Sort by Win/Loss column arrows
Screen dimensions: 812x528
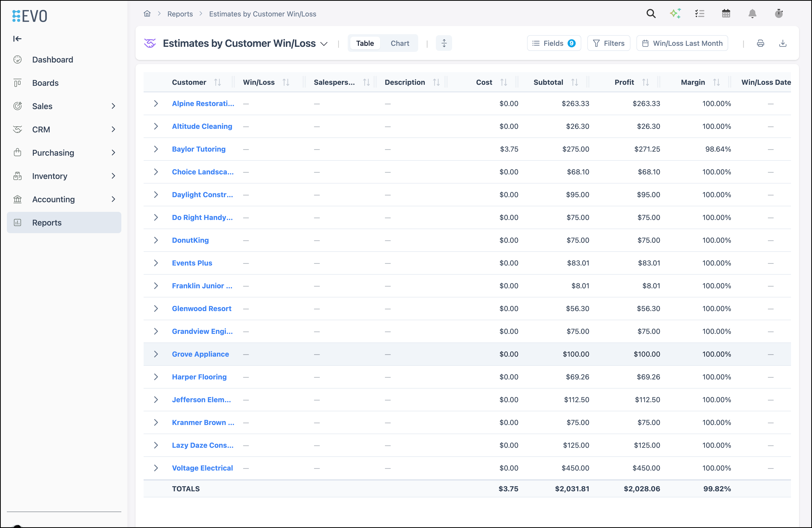click(x=286, y=82)
